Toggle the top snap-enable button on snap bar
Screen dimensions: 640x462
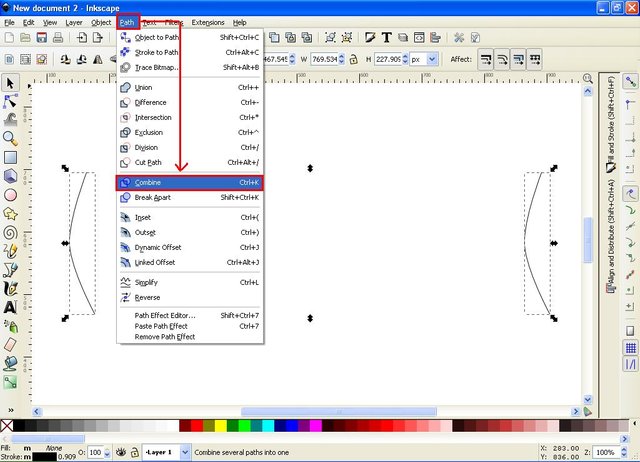click(631, 82)
